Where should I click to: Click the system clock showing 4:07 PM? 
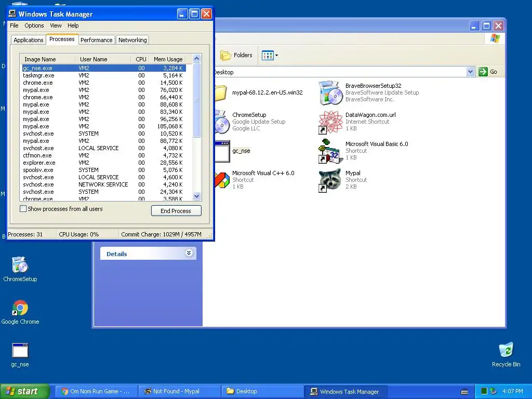[x=513, y=391]
